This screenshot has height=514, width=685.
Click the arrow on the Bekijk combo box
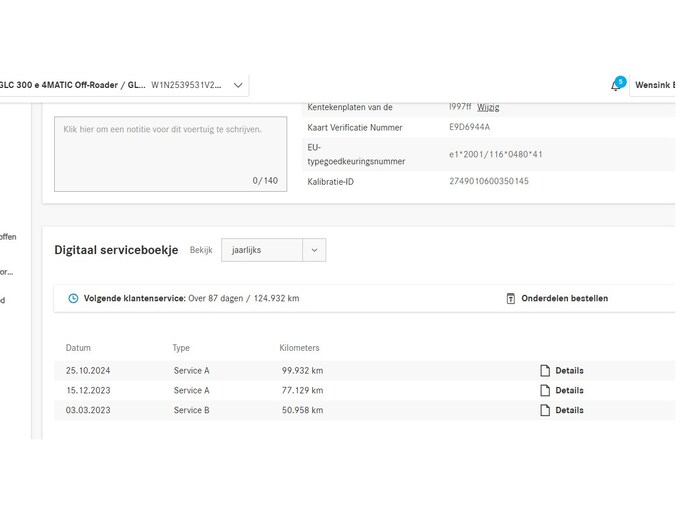314,250
